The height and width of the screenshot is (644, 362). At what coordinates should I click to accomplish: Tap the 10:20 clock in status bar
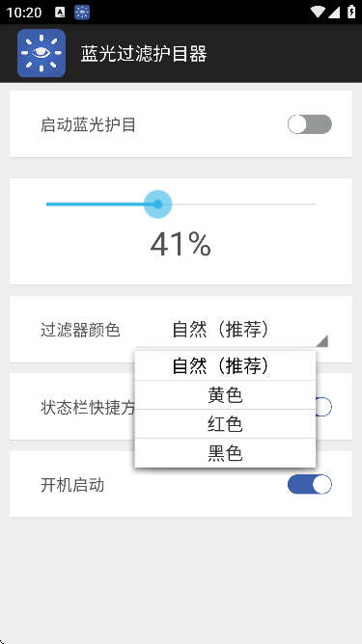tap(24, 13)
